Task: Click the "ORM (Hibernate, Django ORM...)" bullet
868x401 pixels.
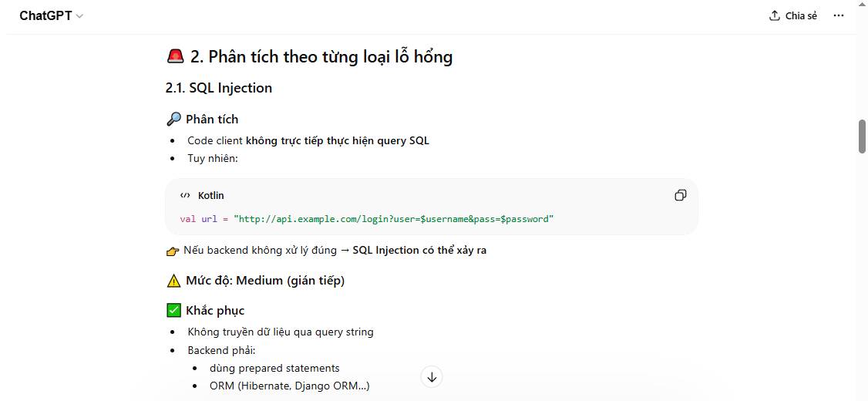Action: click(289, 386)
